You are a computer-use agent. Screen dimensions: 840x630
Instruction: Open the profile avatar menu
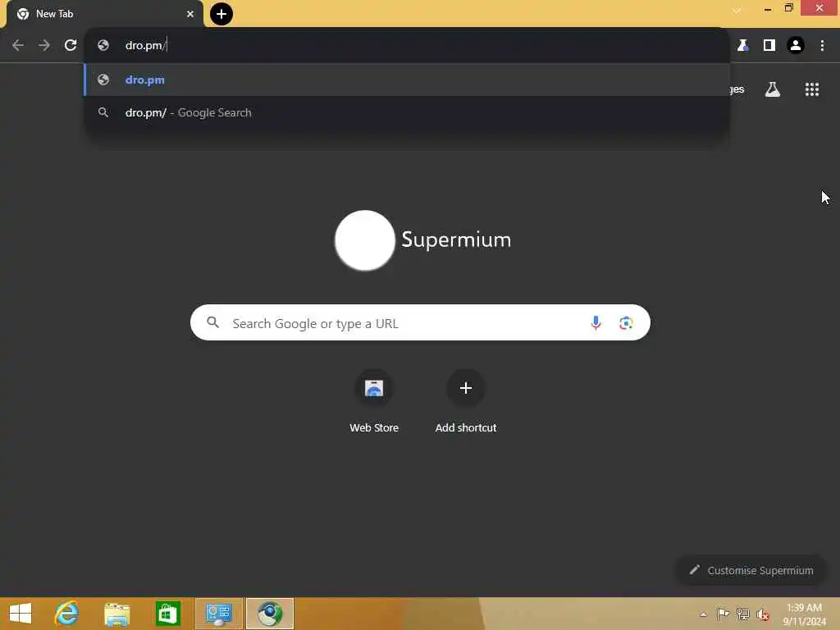point(796,46)
